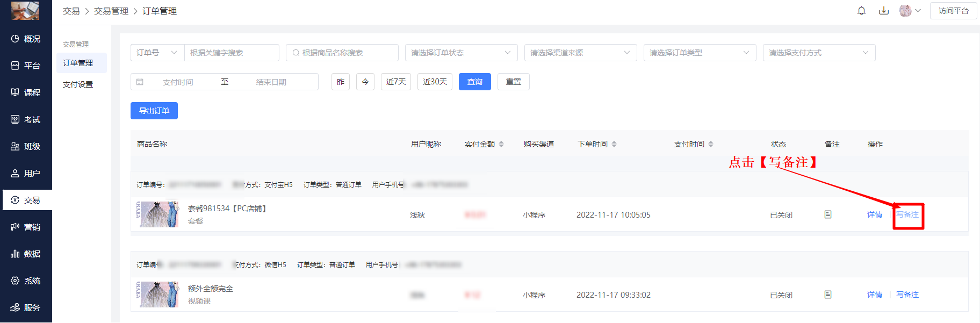Viewport: 980px width, 323px height.
Task: Open 用户 in the sidebar
Action: point(26,173)
